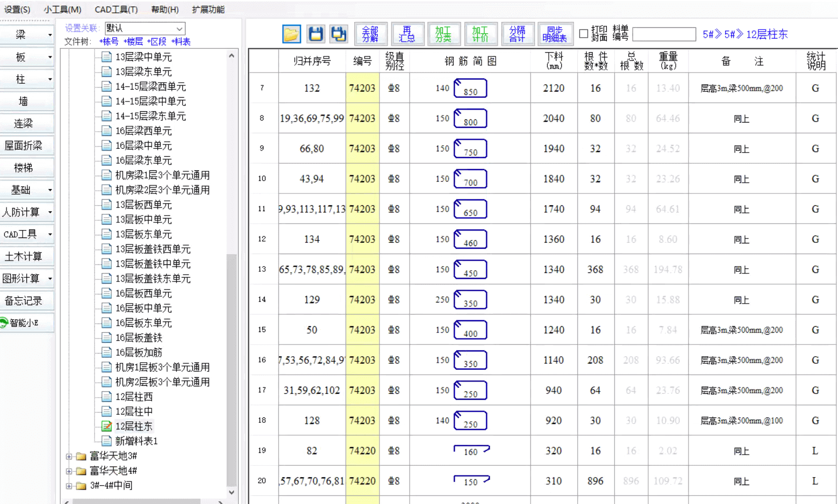This screenshot has width=838, height=504.
Task: Open the CAD工具(T) menu
Action: (116, 10)
